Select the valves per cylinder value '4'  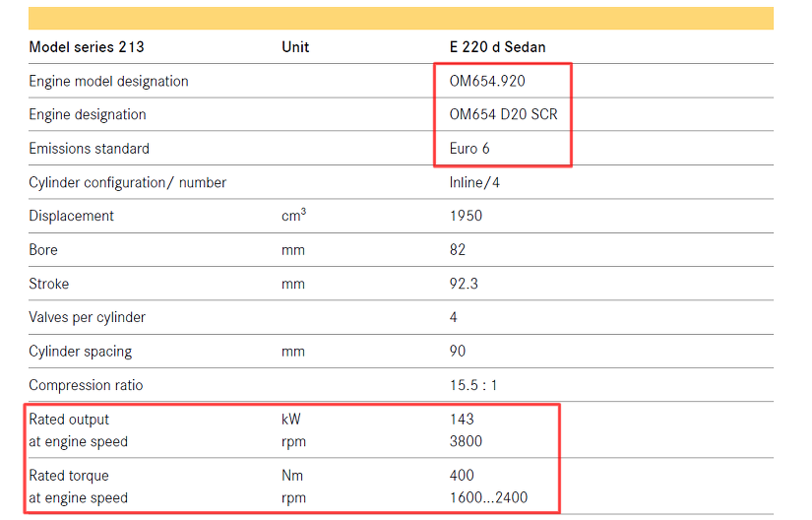(453, 317)
